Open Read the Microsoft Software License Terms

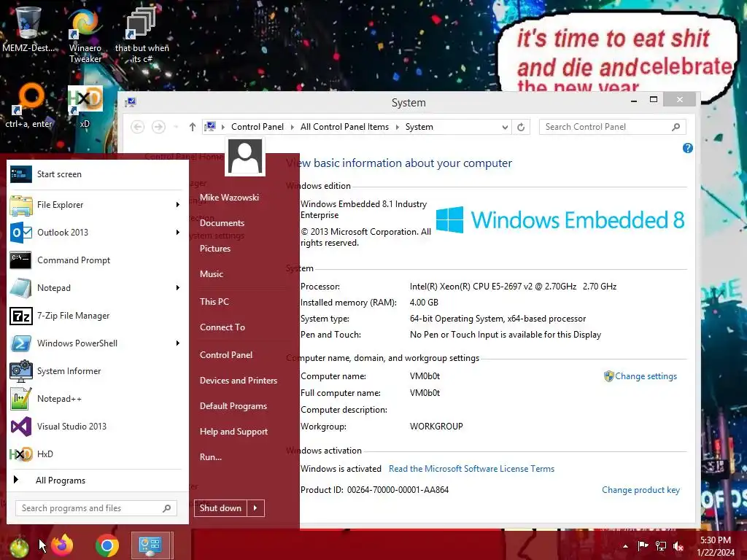point(472,469)
